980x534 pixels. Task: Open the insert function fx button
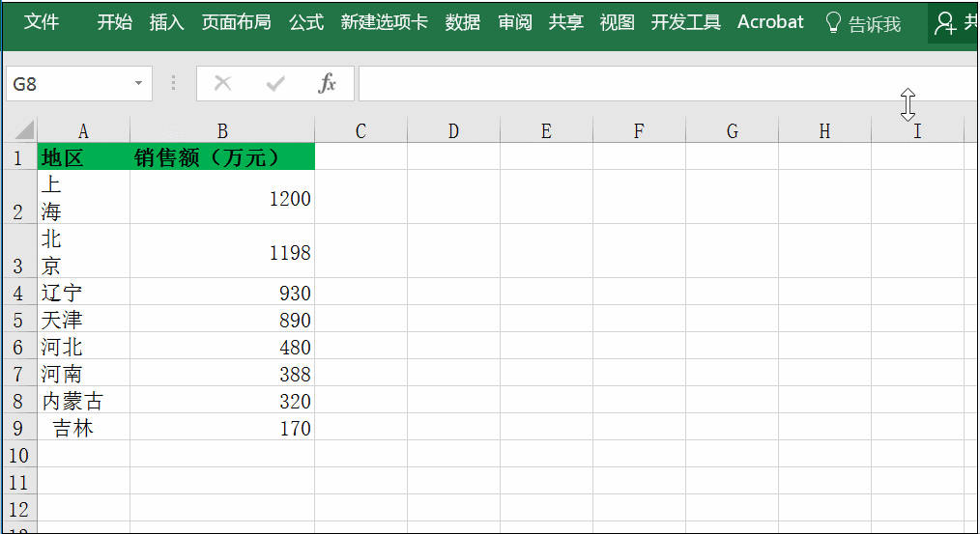click(327, 83)
